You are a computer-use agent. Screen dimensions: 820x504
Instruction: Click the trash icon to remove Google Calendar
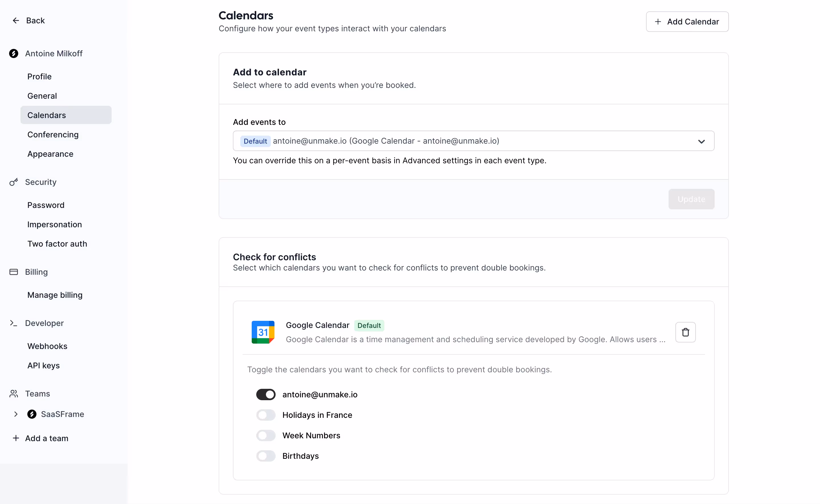pos(685,332)
